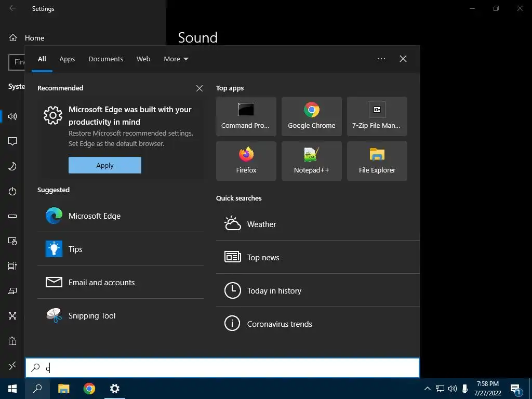Select Multitasking icon in Settings sidebar
The image size is (532, 399).
[x=12, y=266]
